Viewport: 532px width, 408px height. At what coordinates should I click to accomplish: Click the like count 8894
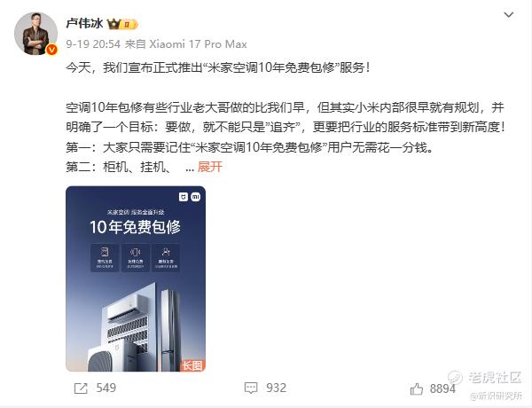pos(442,388)
